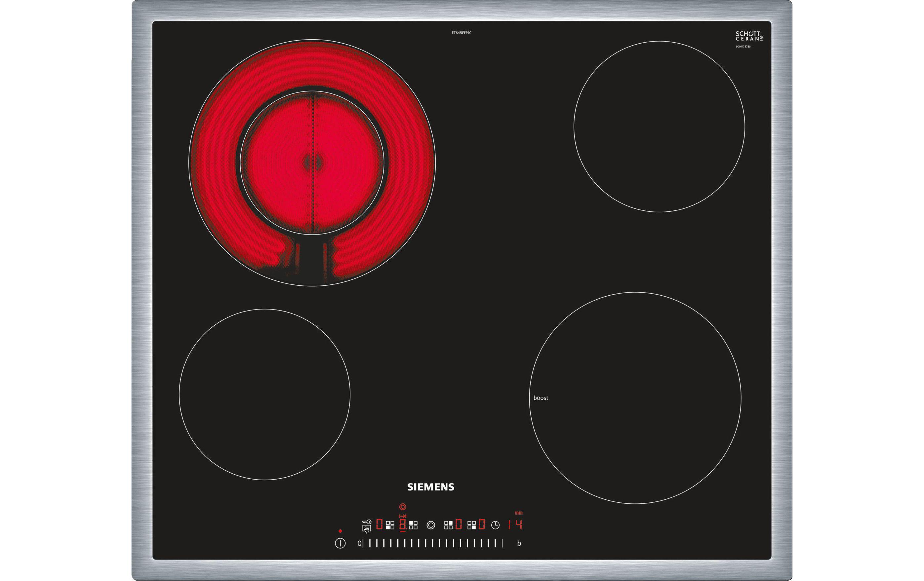This screenshot has width=924, height=581.
Task: Select the front-left hotplate zone icon
Action: [390, 525]
